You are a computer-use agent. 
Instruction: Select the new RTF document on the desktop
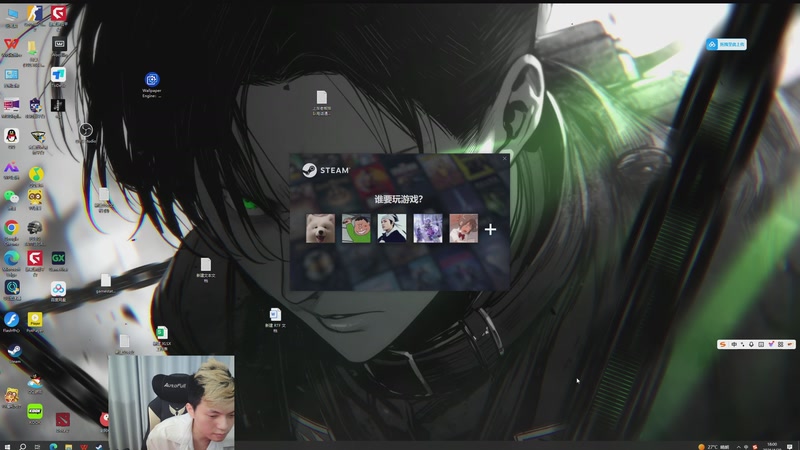point(275,320)
